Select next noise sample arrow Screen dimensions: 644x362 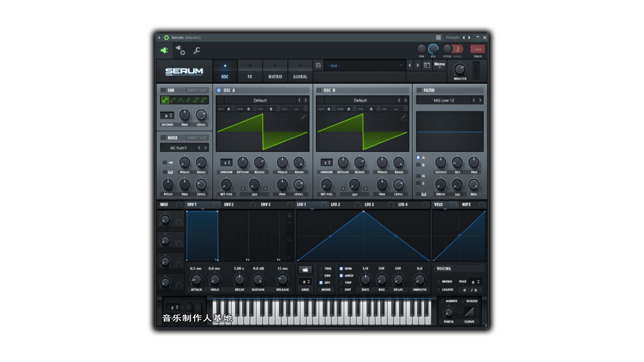[206, 148]
